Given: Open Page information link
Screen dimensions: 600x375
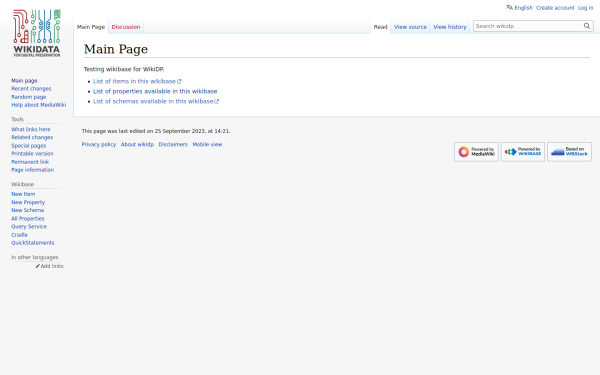Looking at the screenshot, I should [x=33, y=170].
